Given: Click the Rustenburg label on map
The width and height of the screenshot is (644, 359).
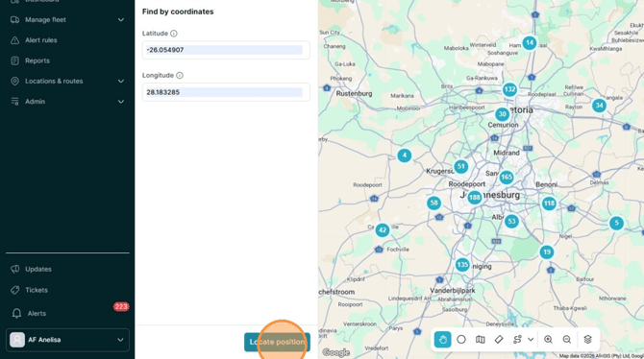Looking at the screenshot, I should 354,93.
